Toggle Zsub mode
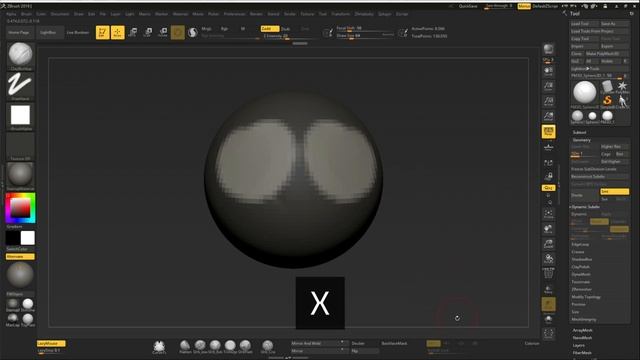The height and width of the screenshot is (360, 640). tap(286, 29)
